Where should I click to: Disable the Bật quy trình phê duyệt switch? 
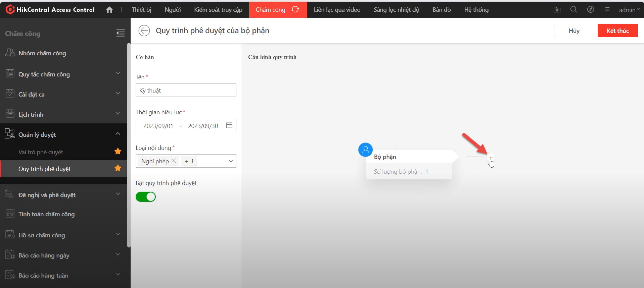(146, 197)
